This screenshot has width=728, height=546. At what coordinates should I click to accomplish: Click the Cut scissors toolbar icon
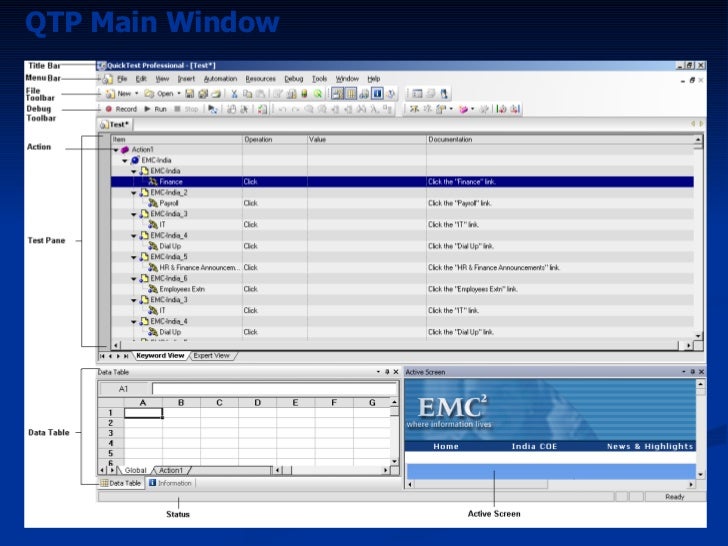click(x=234, y=94)
